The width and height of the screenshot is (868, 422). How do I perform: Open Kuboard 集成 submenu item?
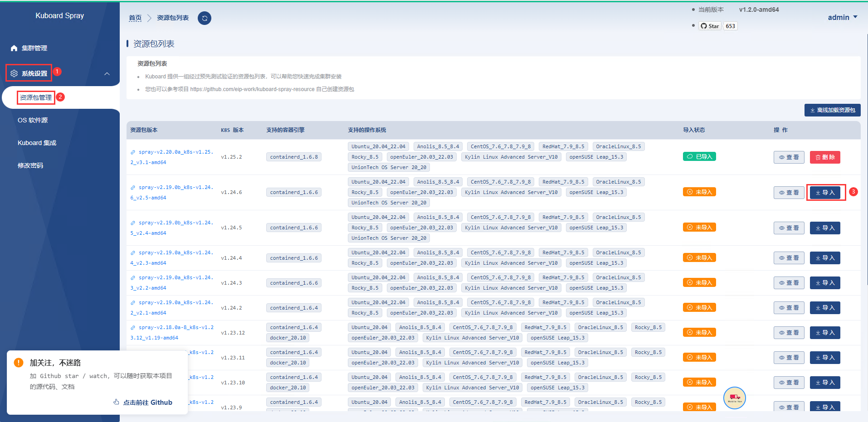(37, 143)
